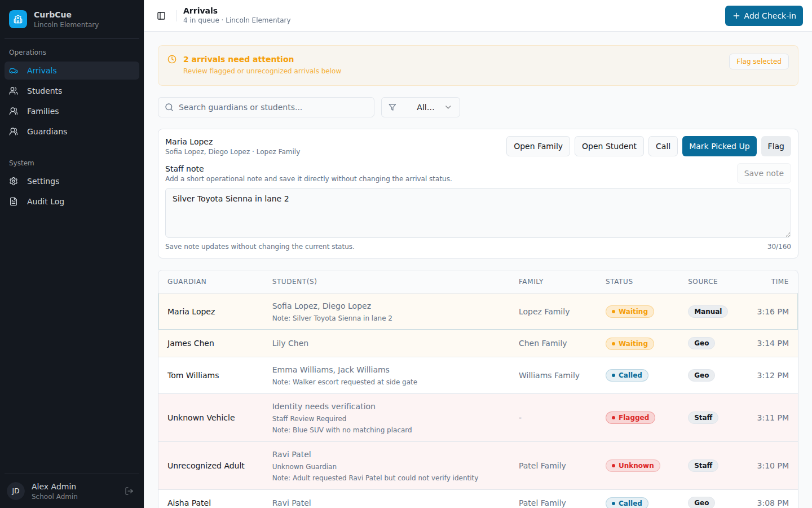Click the red Unknown status badge
Viewport: 812px width, 508px height.
[633, 466]
